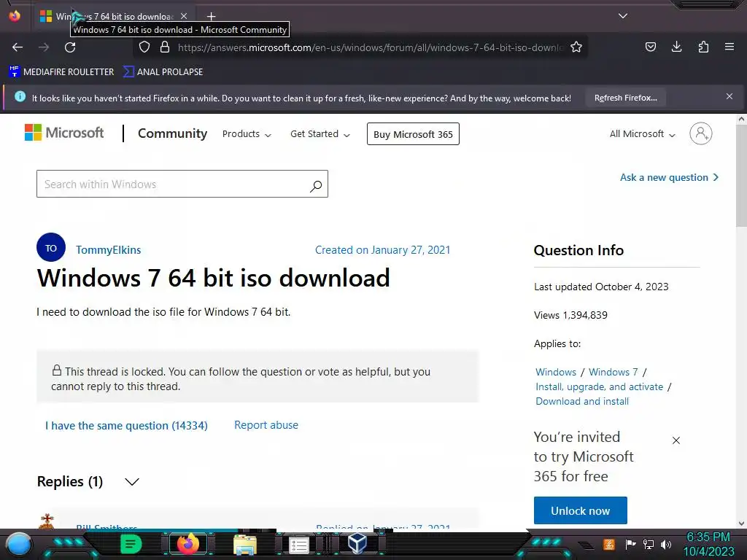The height and width of the screenshot is (560, 747).
Task: Select the Windows 7 64 bit iso tab
Action: [x=115, y=16]
